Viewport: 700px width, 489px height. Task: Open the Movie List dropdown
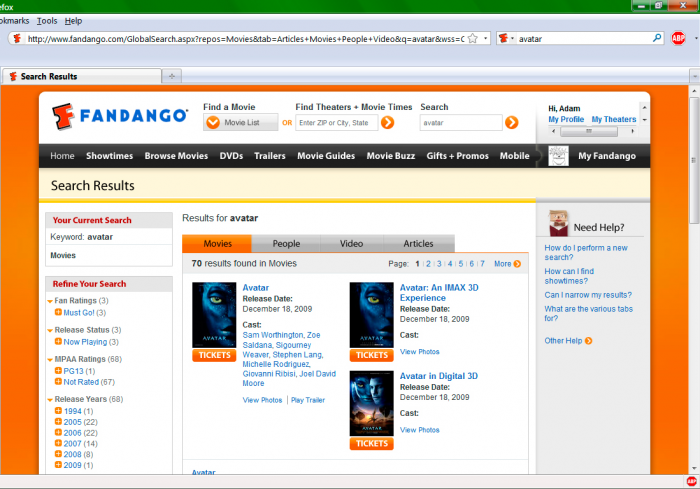(241, 122)
